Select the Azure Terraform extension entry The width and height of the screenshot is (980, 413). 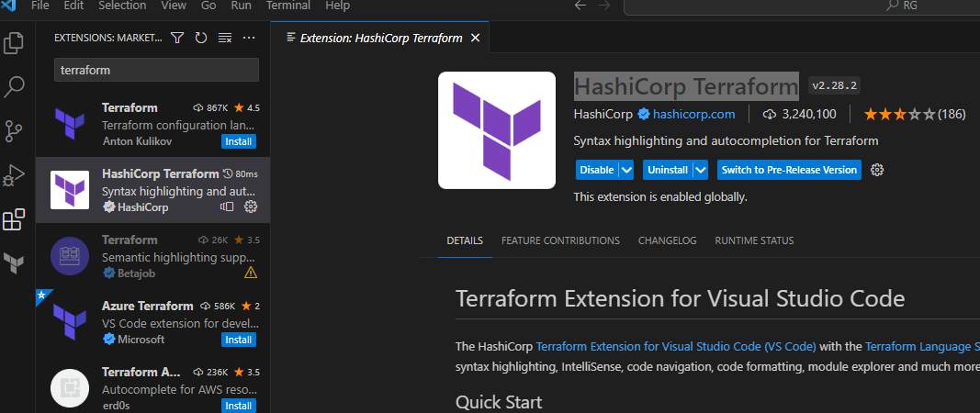coord(153,322)
